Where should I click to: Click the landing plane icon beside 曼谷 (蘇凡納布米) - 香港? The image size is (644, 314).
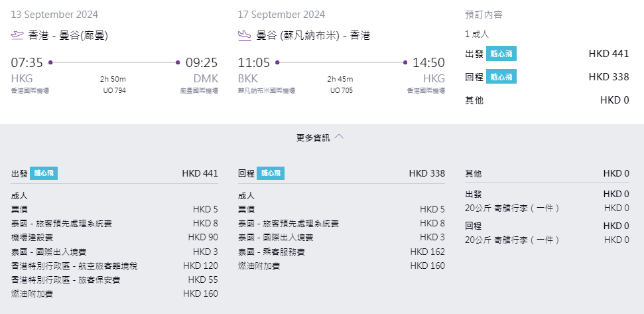[244, 35]
